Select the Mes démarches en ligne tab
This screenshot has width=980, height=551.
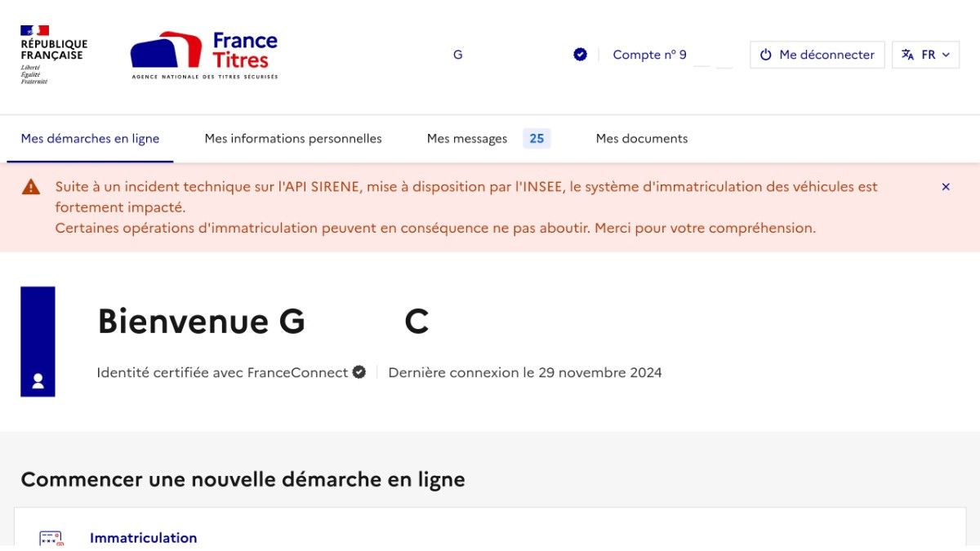click(90, 139)
